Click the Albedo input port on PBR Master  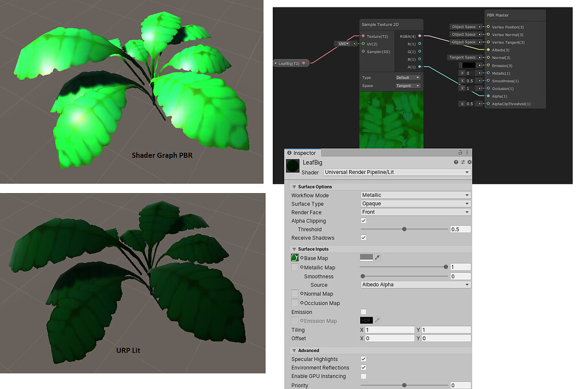click(488, 49)
